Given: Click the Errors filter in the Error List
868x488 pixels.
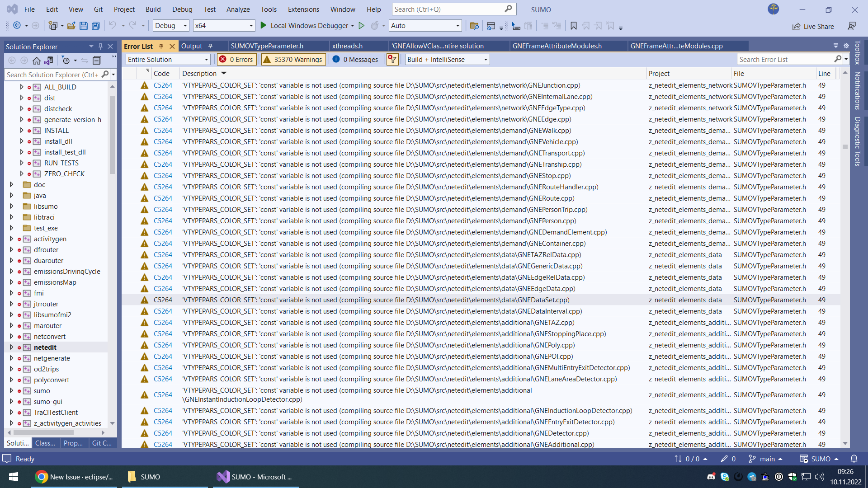Looking at the screenshot, I should [x=236, y=59].
